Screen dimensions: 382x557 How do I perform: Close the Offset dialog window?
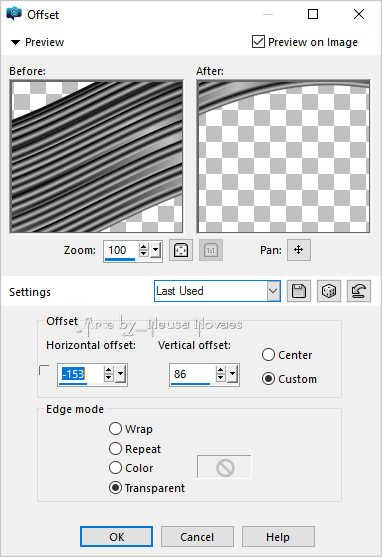tap(359, 14)
